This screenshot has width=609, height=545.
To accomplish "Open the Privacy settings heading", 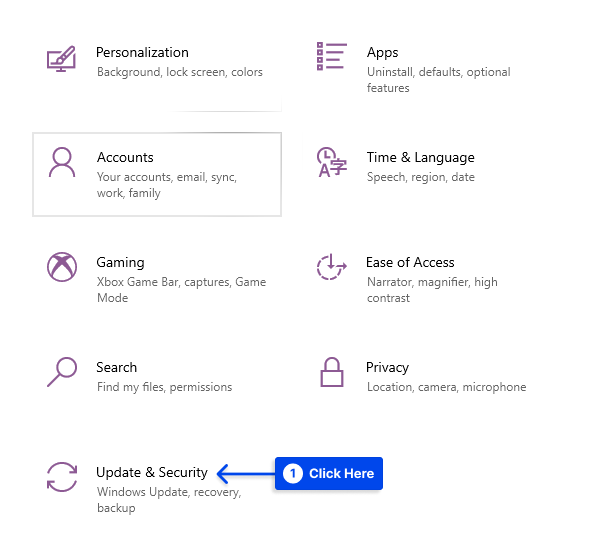I will 387,367.
